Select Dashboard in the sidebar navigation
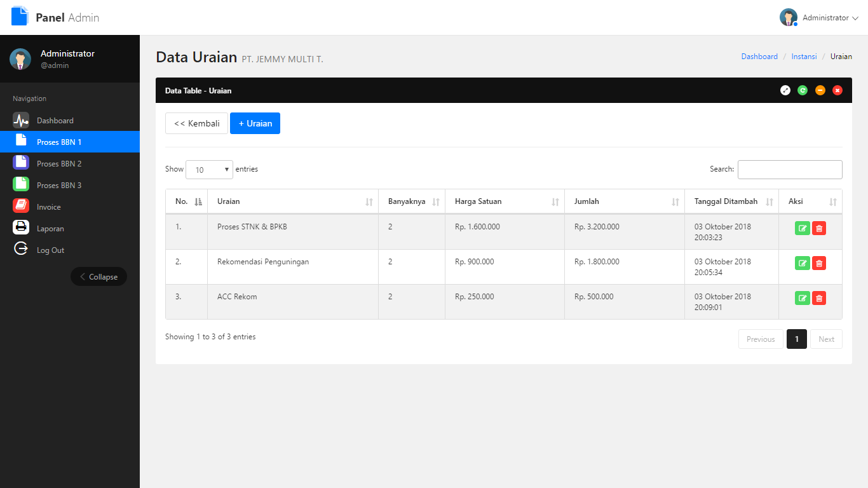Screen dimensions: 868x488 point(55,121)
